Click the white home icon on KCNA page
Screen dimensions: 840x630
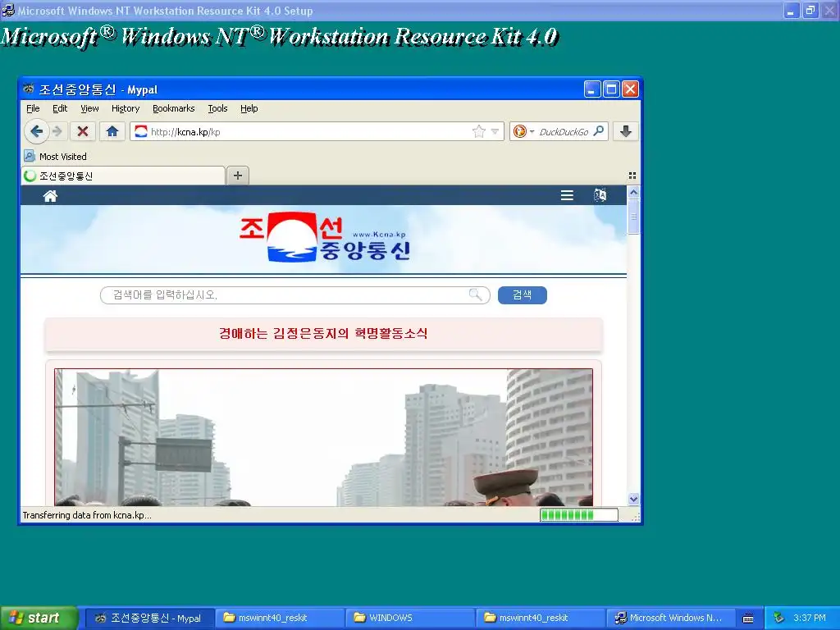50,196
